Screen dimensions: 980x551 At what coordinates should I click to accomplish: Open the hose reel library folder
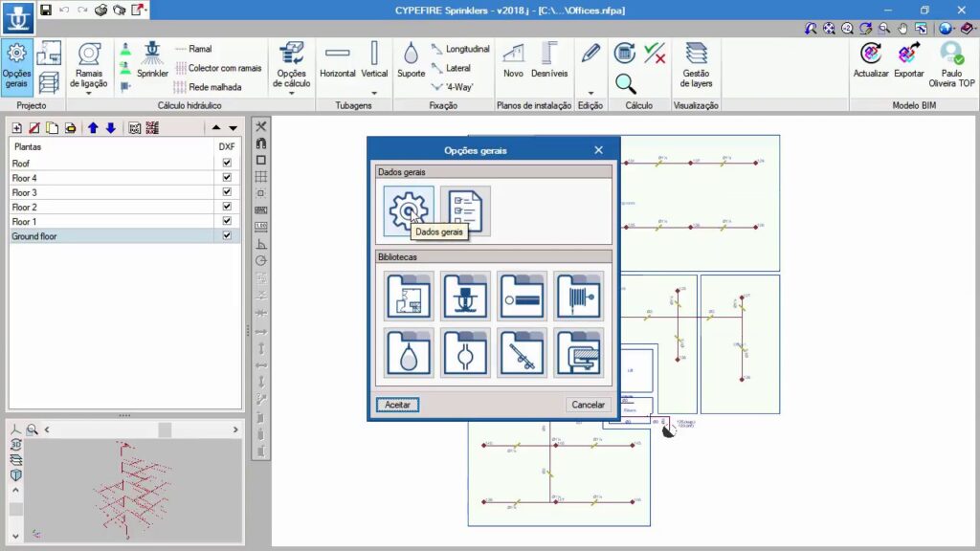(x=578, y=297)
